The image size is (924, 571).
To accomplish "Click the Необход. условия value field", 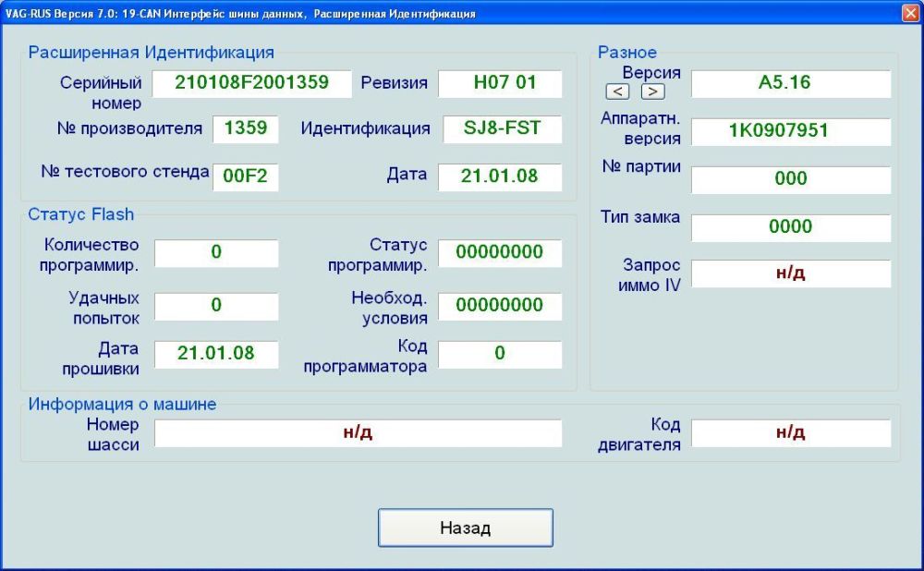I will tap(500, 306).
